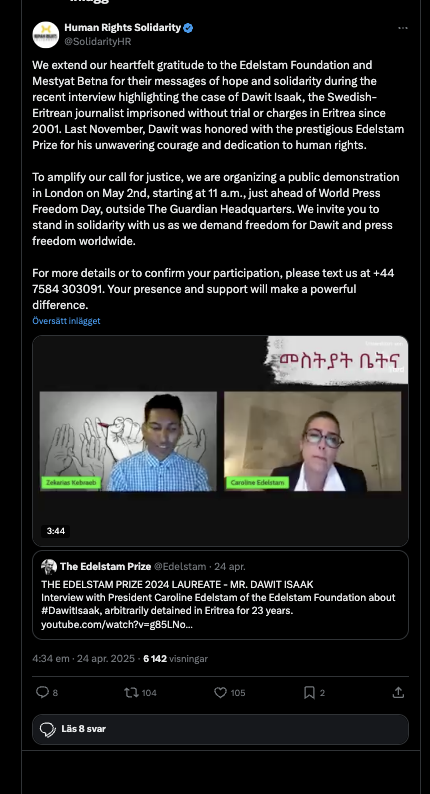Repost this post with retweet icon
430x794 pixels.
click(x=131, y=692)
